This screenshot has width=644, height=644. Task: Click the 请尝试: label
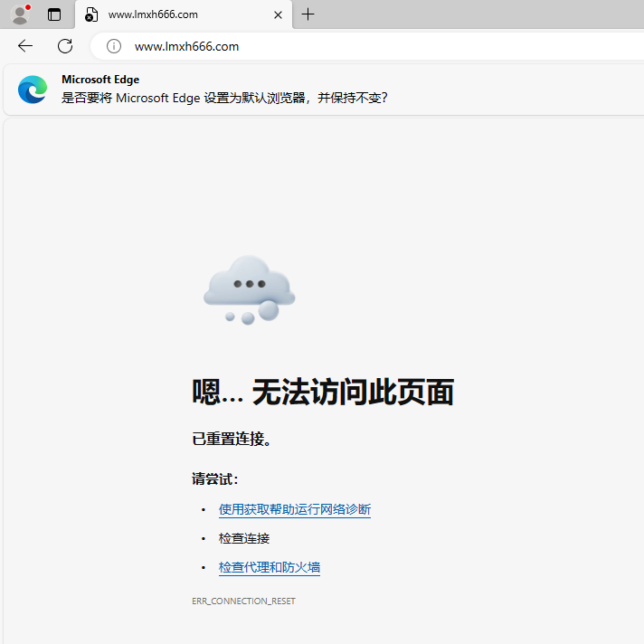[214, 478]
